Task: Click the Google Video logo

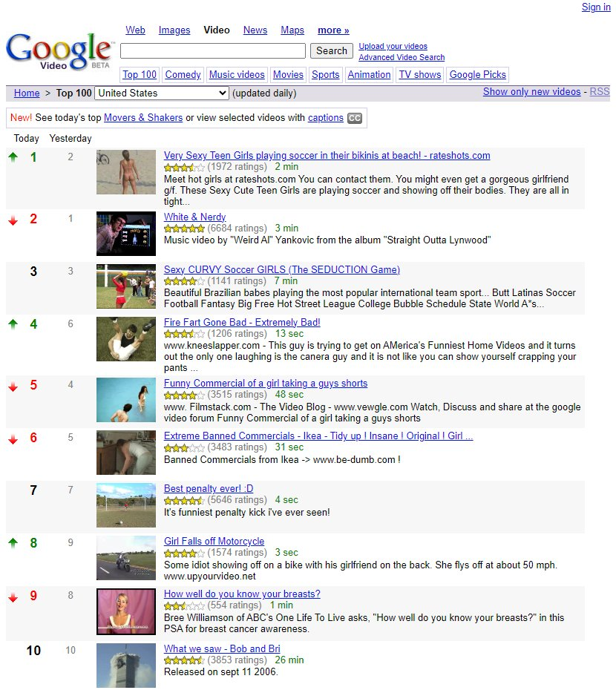Action: [x=59, y=51]
